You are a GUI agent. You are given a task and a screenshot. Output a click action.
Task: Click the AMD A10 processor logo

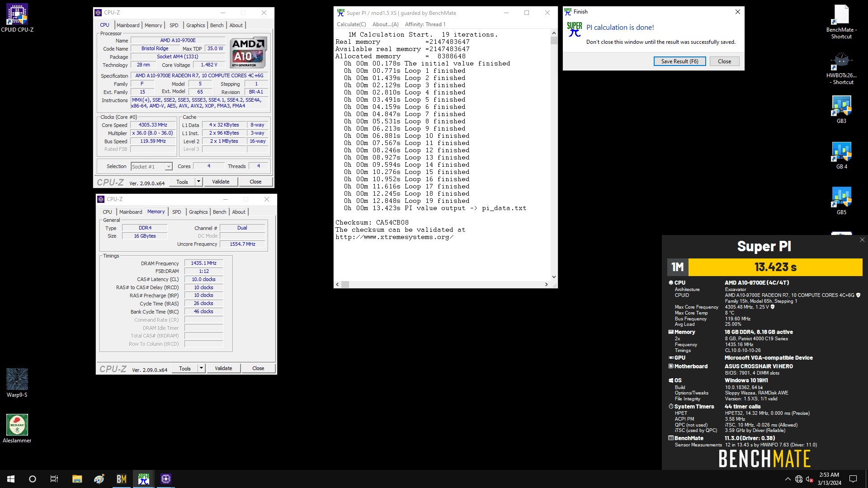point(248,52)
